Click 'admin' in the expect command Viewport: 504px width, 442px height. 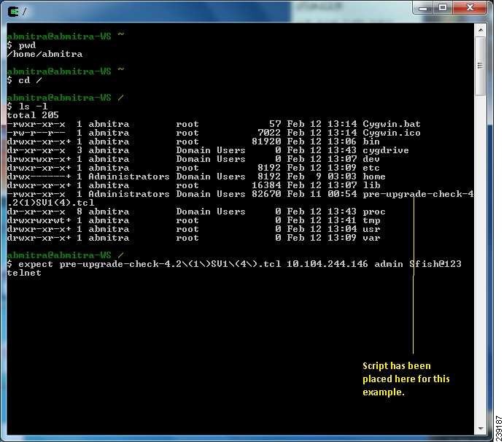click(389, 264)
